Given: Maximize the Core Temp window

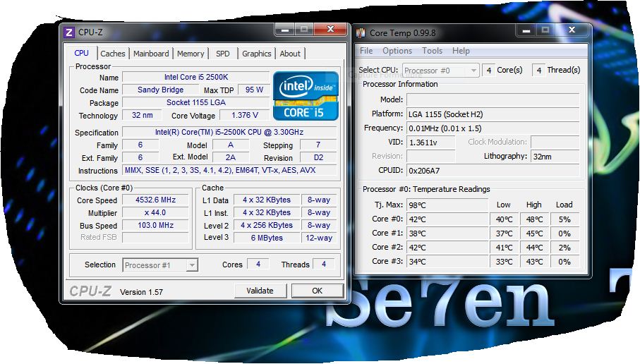Looking at the screenshot, I should (545, 30).
